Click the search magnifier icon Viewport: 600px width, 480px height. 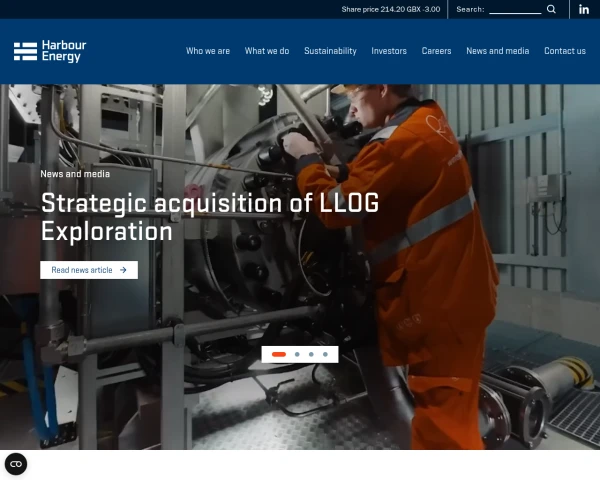551,9
